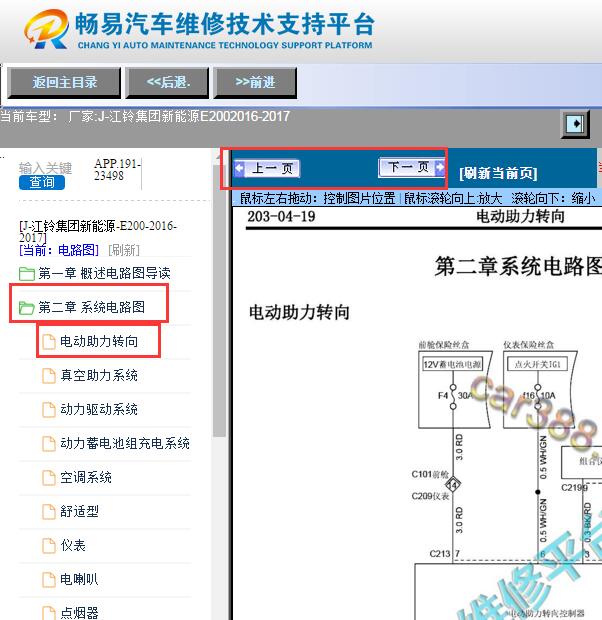Image resolution: width=602 pixels, height=620 pixels.
Task: Open the 动力蓄电池组充电系统 document
Action: (x=125, y=443)
